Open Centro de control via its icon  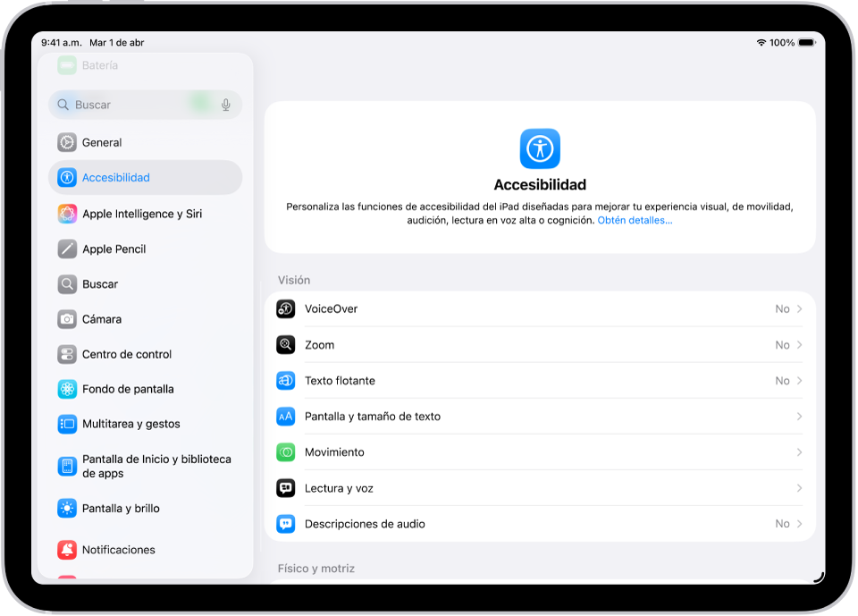pyautogui.click(x=67, y=354)
